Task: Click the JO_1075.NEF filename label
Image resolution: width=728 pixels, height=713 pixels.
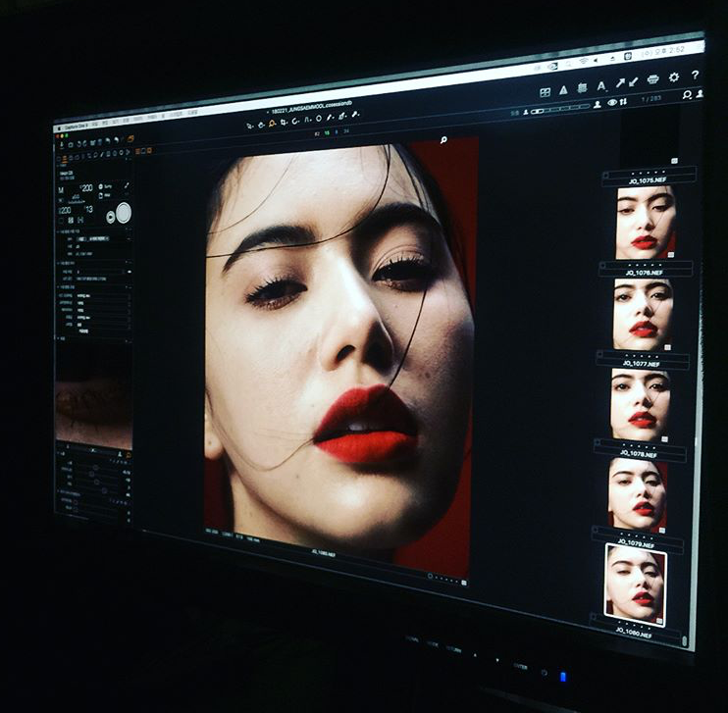Action: point(648,181)
